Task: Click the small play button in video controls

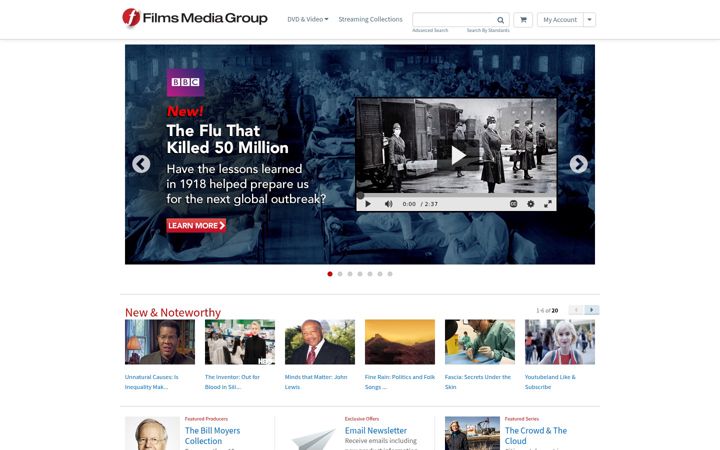Action: coord(368,204)
